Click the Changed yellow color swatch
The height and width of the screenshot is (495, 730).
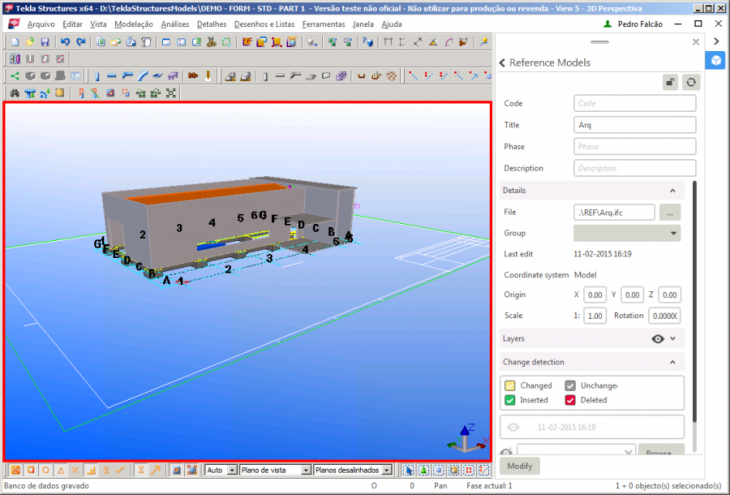point(510,385)
